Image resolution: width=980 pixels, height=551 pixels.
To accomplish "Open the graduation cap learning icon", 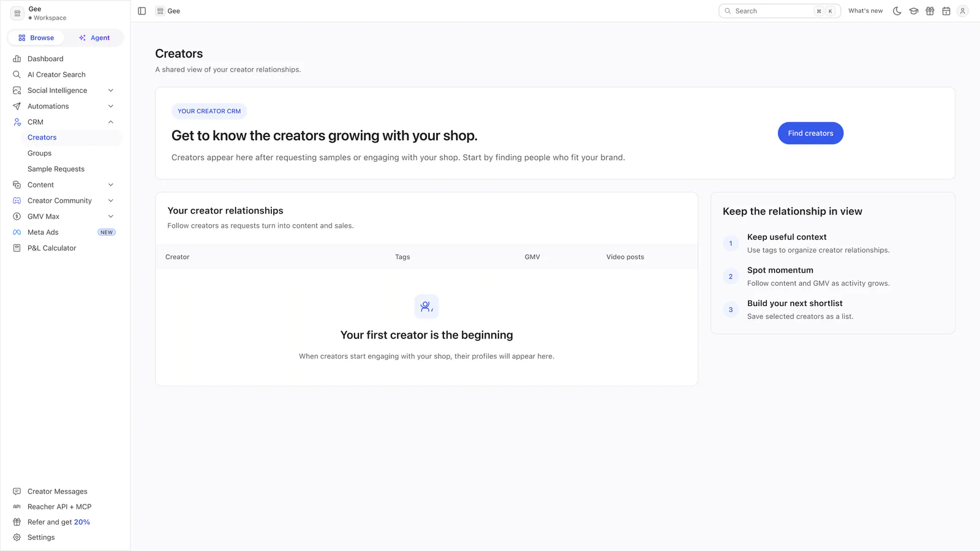I will pos(914,11).
